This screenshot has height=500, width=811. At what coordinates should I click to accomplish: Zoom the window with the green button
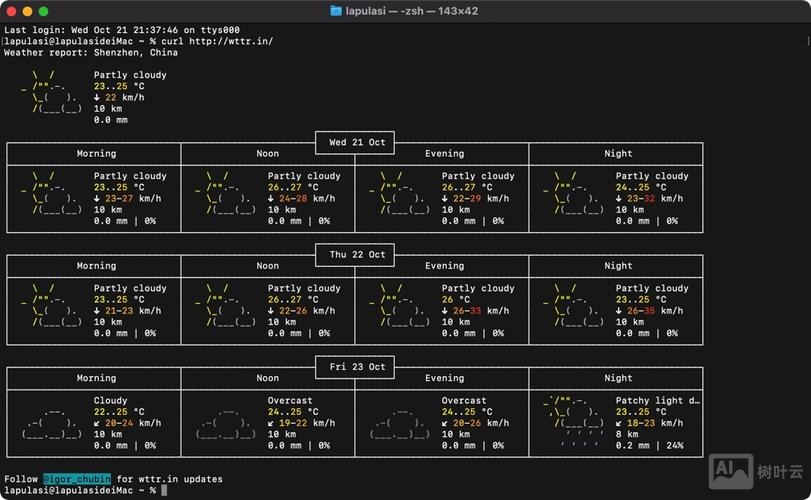pos(44,11)
